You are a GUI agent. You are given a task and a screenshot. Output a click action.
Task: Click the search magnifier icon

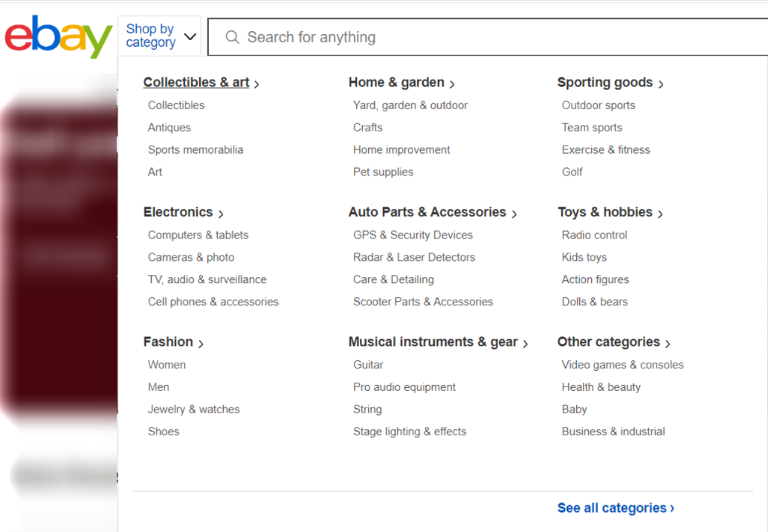coord(232,37)
